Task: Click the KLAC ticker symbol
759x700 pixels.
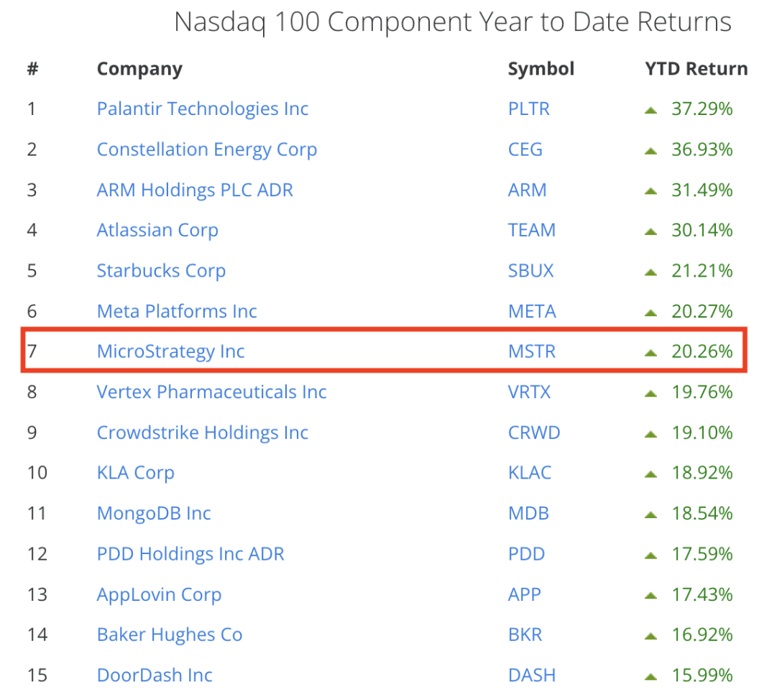Action: (x=530, y=473)
